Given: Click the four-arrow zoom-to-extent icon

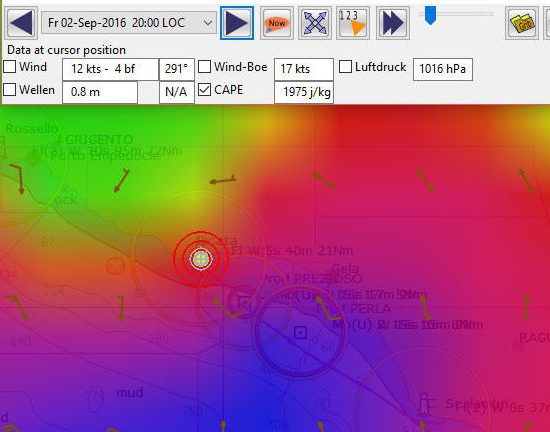Looking at the screenshot, I should point(315,23).
